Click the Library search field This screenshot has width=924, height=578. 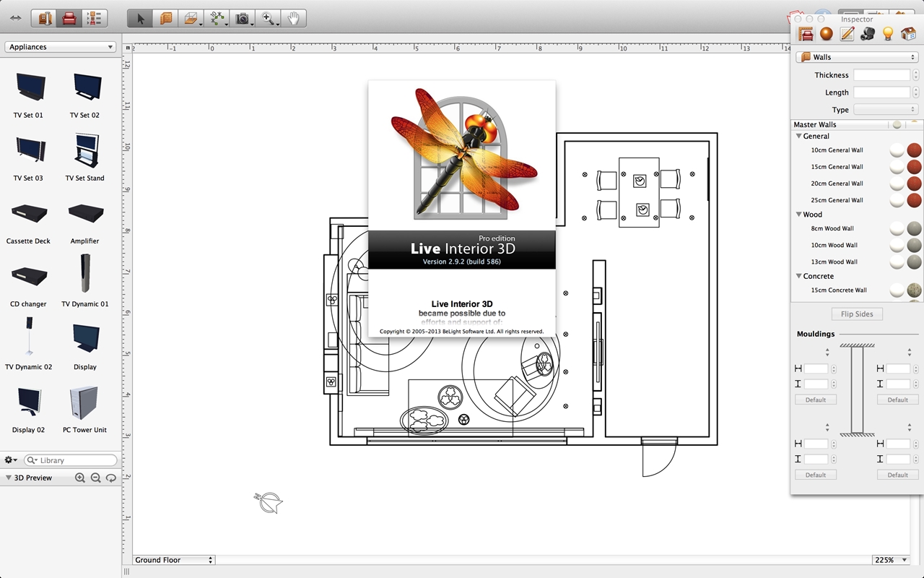tap(70, 460)
